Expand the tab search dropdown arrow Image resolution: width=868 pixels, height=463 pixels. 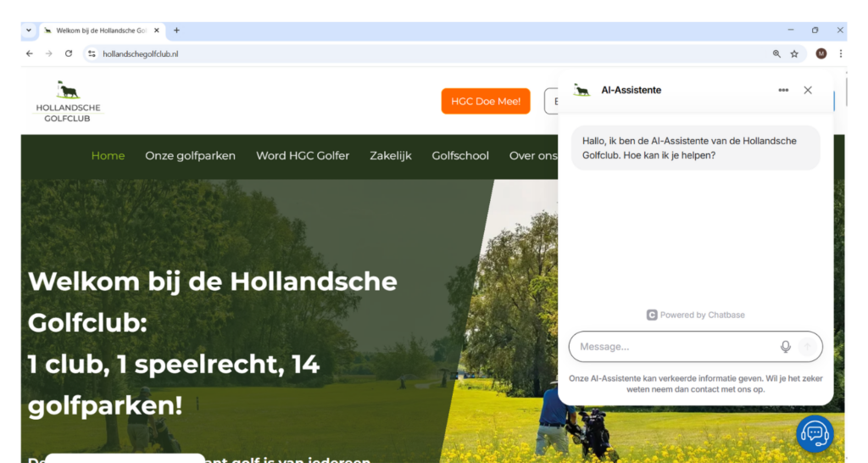29,30
